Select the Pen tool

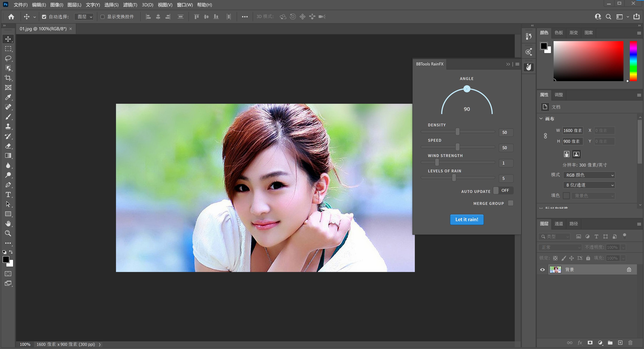(8, 185)
